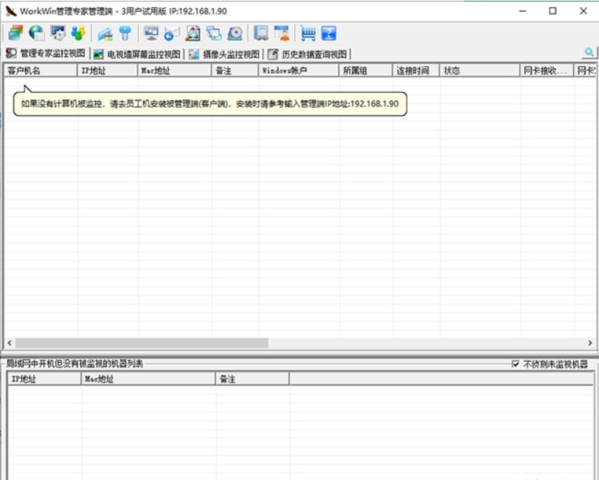Open the 历史数据查询视图 tab
This screenshot has width=599, height=480.
click(x=308, y=54)
